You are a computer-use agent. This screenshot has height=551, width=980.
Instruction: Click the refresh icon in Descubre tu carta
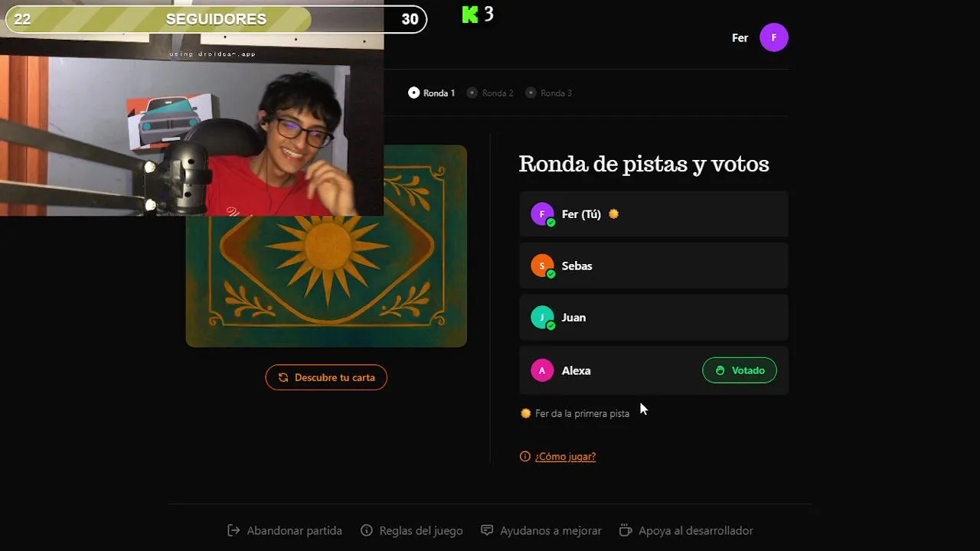tap(283, 377)
